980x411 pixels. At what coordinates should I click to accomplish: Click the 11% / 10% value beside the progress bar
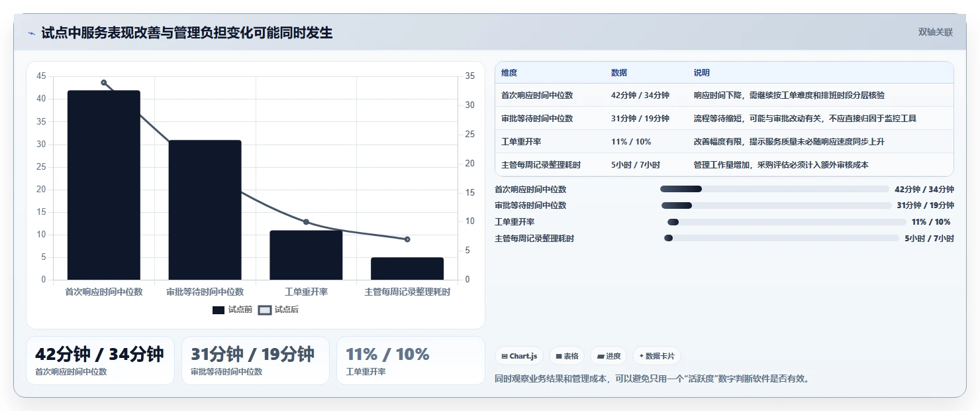coord(932,222)
